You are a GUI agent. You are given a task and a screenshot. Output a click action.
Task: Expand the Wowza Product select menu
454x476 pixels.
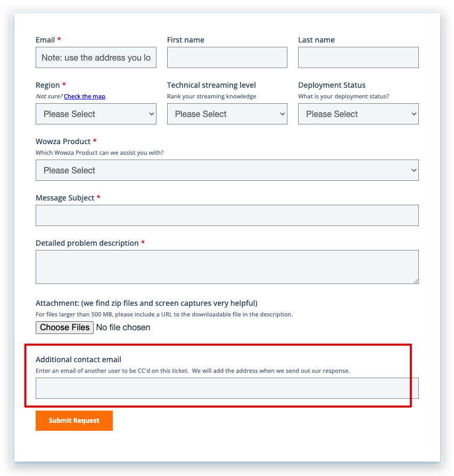(x=227, y=170)
